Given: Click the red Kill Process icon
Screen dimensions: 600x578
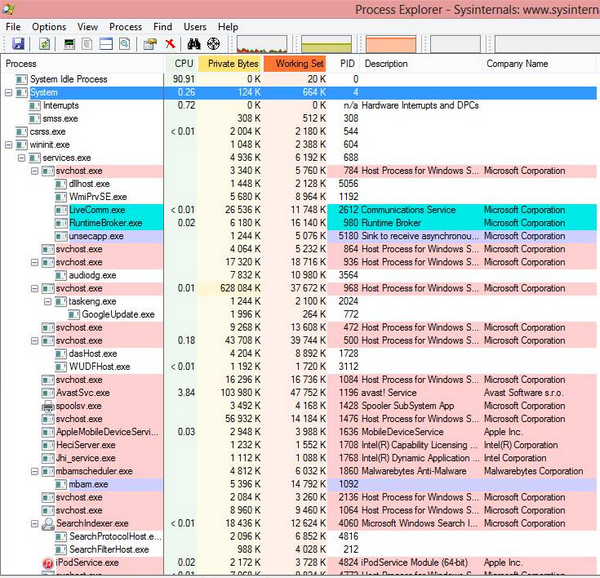Looking at the screenshot, I should [x=170, y=44].
